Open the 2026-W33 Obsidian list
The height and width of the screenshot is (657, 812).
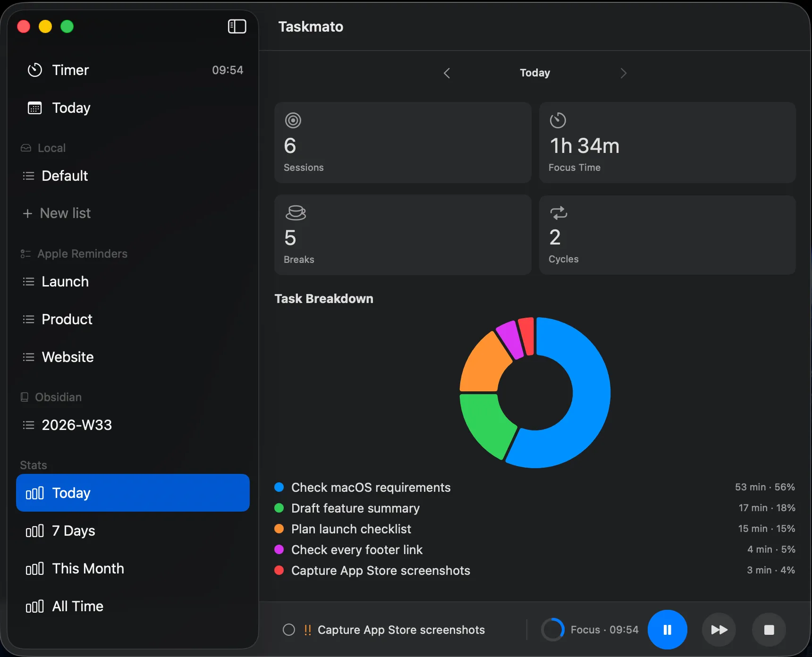tap(133, 425)
